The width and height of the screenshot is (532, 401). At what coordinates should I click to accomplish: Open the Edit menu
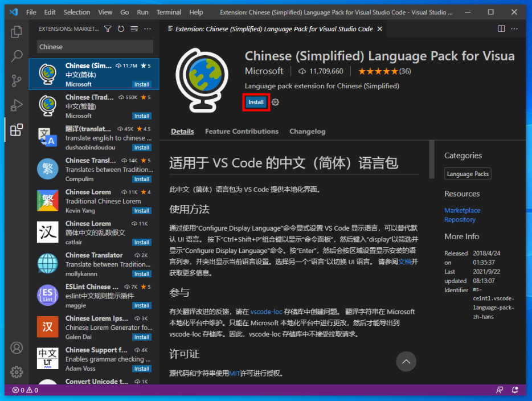[50, 12]
